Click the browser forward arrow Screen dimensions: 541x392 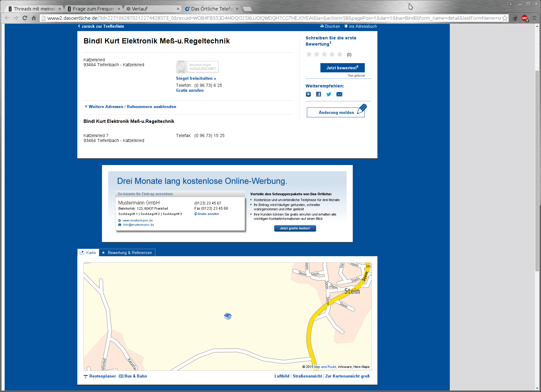(16, 18)
